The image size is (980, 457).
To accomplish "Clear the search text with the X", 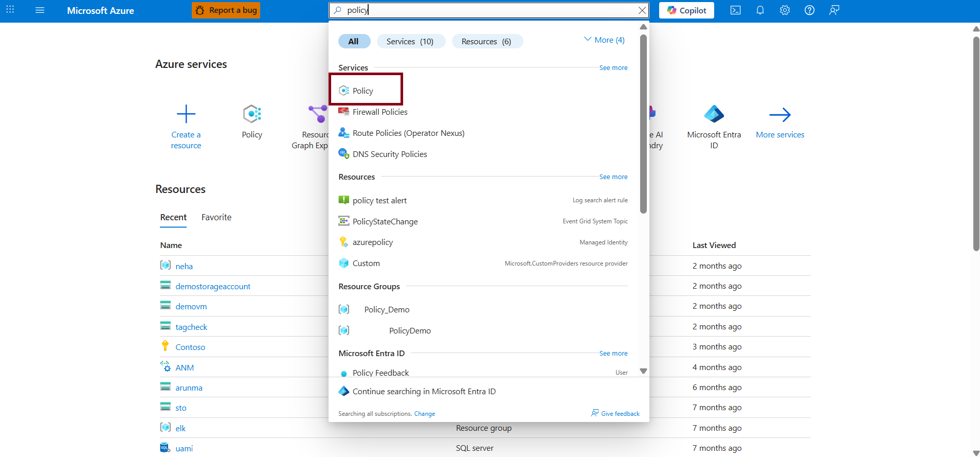I will (642, 10).
